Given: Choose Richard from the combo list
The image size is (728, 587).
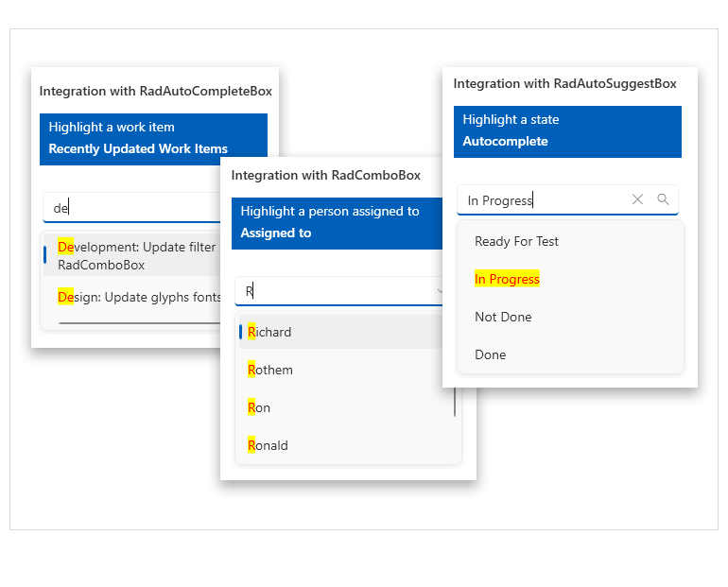Looking at the screenshot, I should click(340, 332).
